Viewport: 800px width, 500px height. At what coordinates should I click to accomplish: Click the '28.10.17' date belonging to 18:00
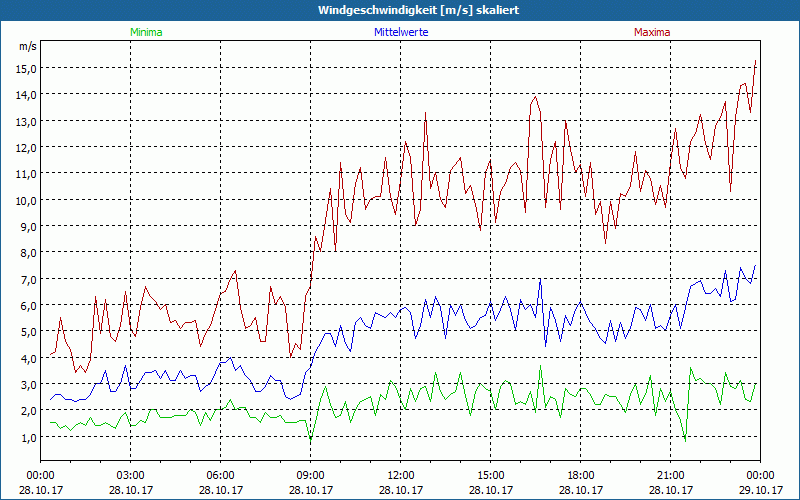[581, 490]
